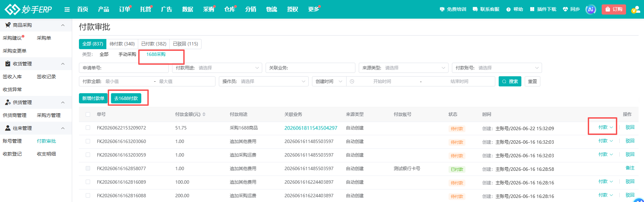Image resolution: width=644 pixels, height=202 pixels.
Task: Toggle the hamburger menu icon
Action: point(67,9)
